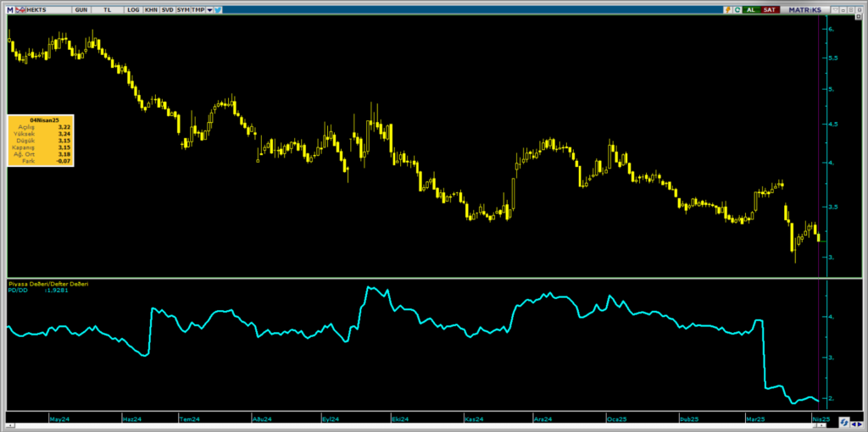868x432 pixels.
Task: Open the red-blue chart type icon
Action: [20, 10]
